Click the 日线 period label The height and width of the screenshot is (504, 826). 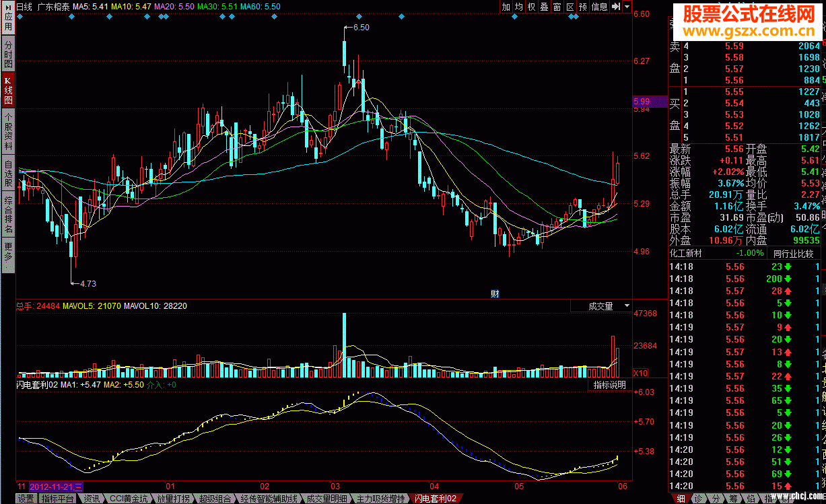click(24, 6)
